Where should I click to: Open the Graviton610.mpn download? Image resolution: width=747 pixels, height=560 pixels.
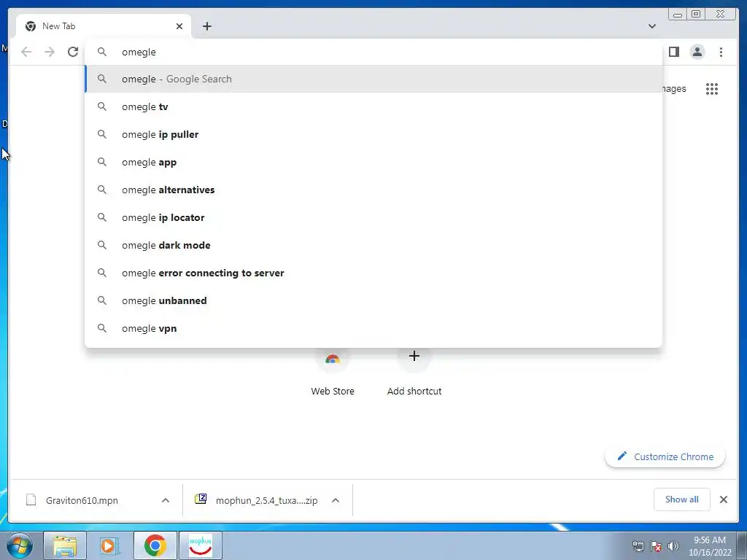tap(82, 500)
